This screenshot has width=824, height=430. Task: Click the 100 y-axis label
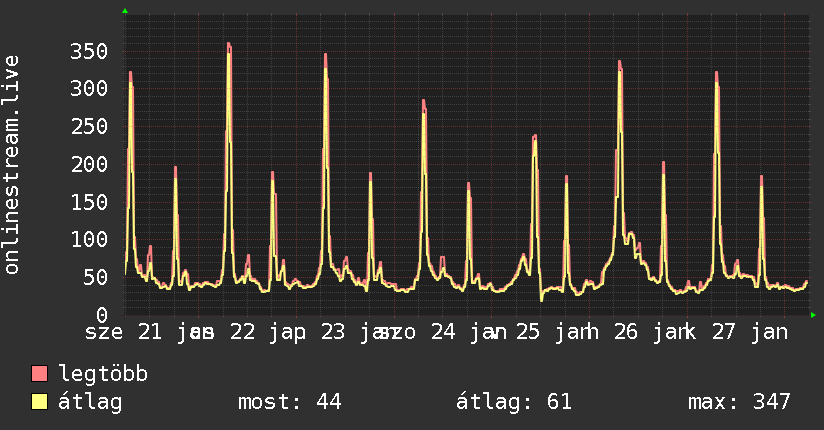(89, 240)
